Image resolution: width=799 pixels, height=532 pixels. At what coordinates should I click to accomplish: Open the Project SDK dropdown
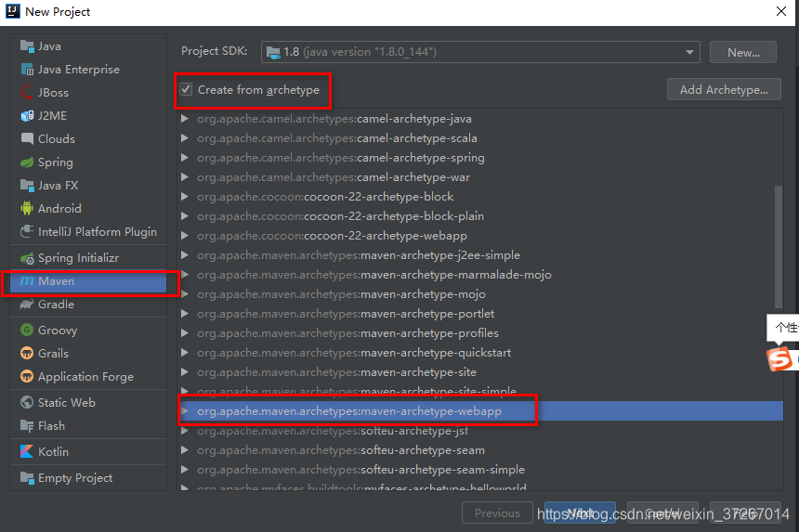[689, 52]
